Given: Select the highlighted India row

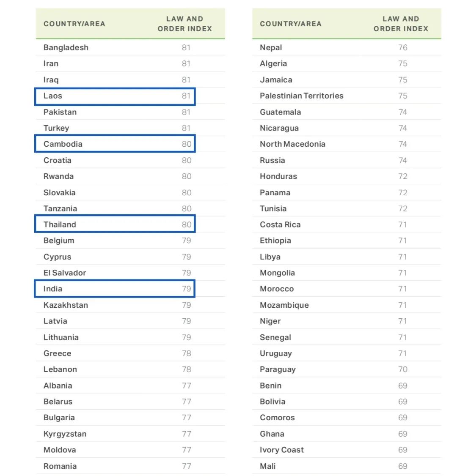Looking at the screenshot, I should click(x=115, y=288).
